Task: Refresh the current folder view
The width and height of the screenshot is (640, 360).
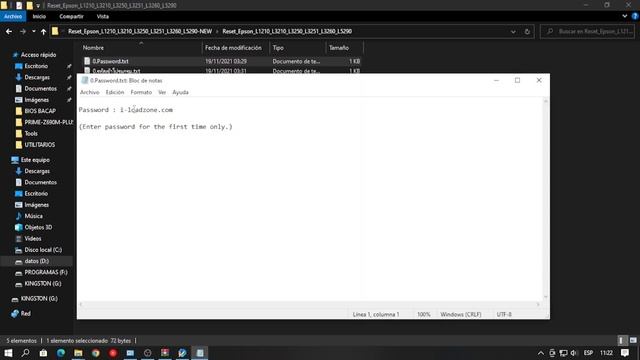Action: click(527, 31)
